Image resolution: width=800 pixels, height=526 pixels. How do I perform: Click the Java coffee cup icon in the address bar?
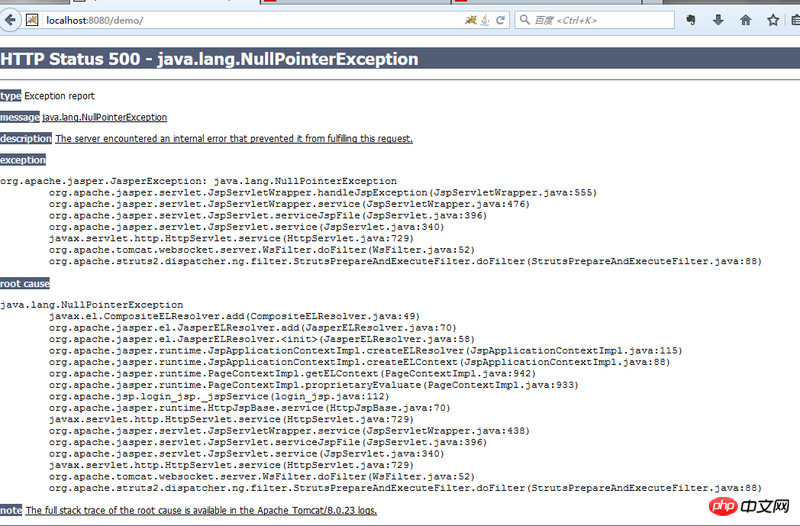tap(485, 20)
